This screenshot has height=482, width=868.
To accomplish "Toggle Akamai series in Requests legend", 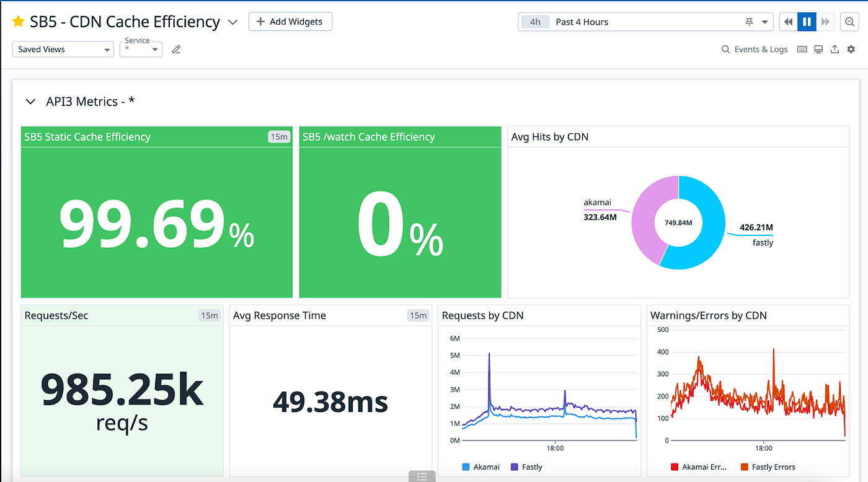I will pyautogui.click(x=480, y=467).
